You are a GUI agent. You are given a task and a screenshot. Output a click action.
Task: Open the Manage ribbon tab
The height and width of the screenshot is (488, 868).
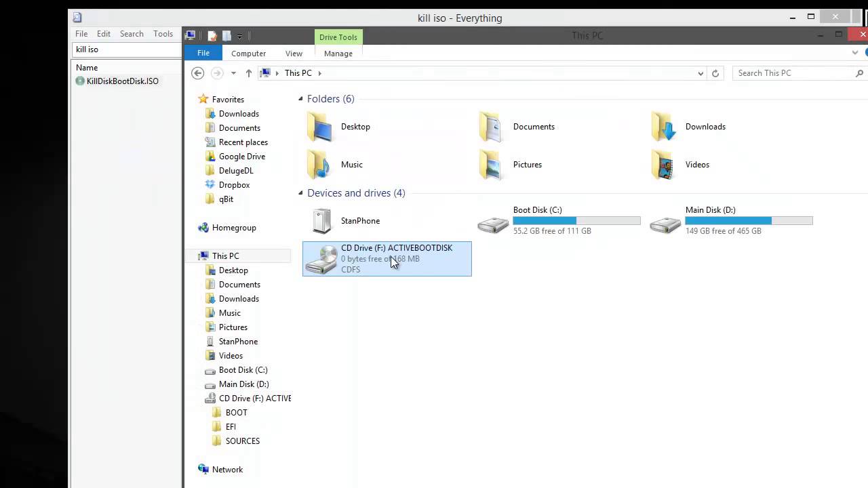click(x=338, y=54)
